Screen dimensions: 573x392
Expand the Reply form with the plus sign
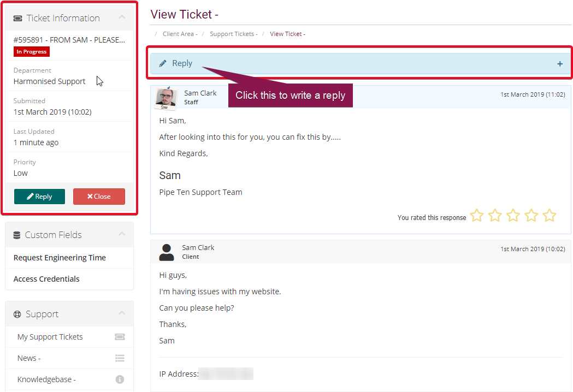[560, 63]
